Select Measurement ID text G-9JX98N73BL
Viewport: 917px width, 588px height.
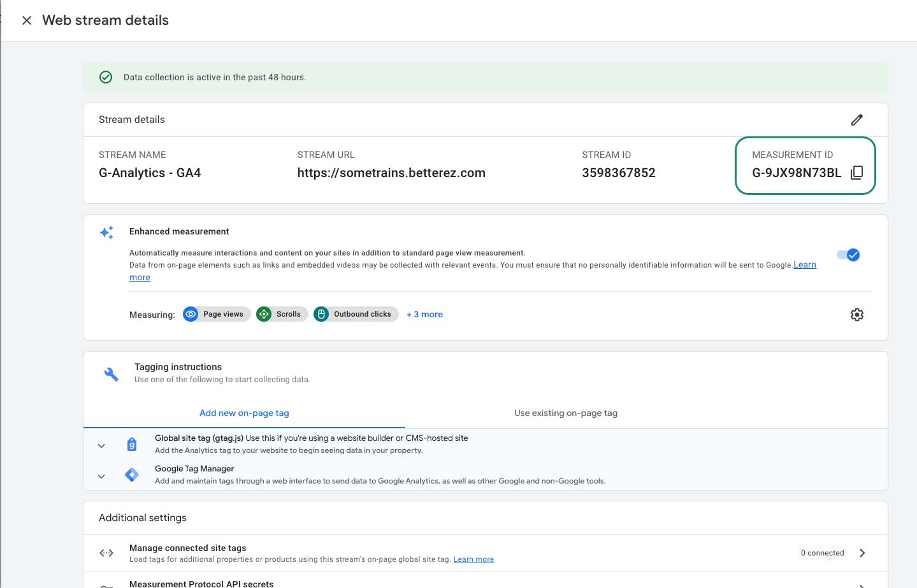tap(797, 173)
